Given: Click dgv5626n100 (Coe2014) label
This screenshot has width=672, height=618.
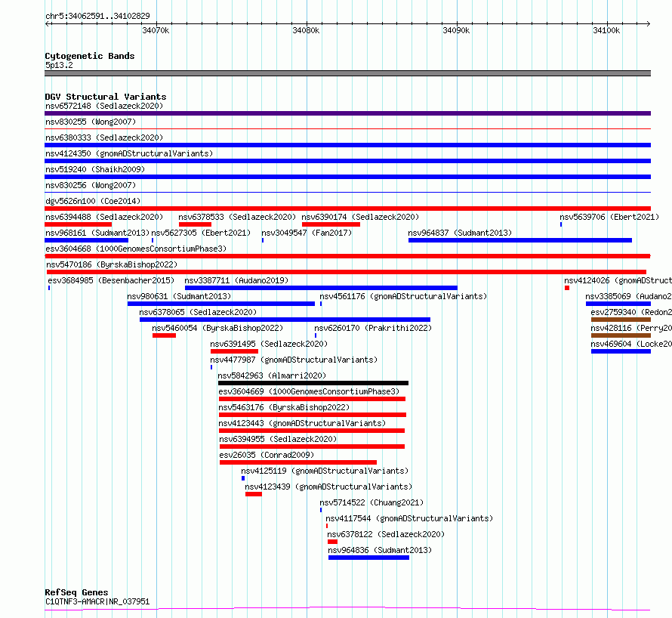Looking at the screenshot, I should click(93, 201).
